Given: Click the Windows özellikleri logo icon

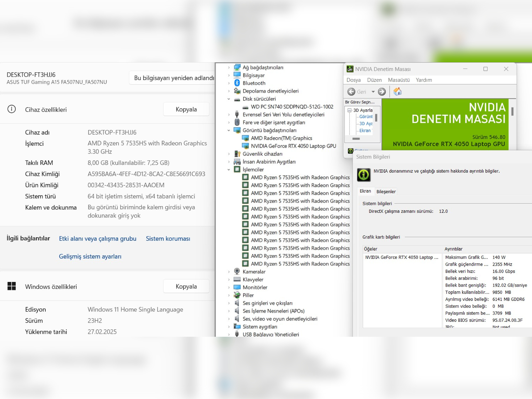Looking at the screenshot, I should tap(12, 286).
